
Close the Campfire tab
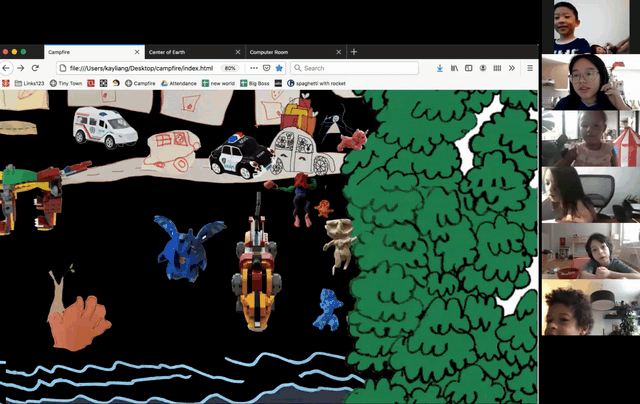coord(137,52)
